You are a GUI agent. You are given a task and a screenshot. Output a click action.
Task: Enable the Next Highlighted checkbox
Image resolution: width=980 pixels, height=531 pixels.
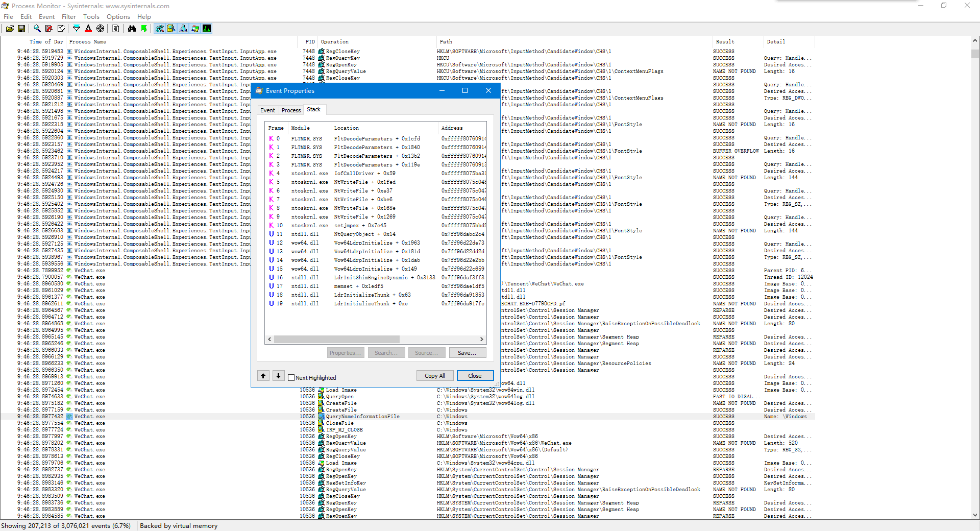291,378
